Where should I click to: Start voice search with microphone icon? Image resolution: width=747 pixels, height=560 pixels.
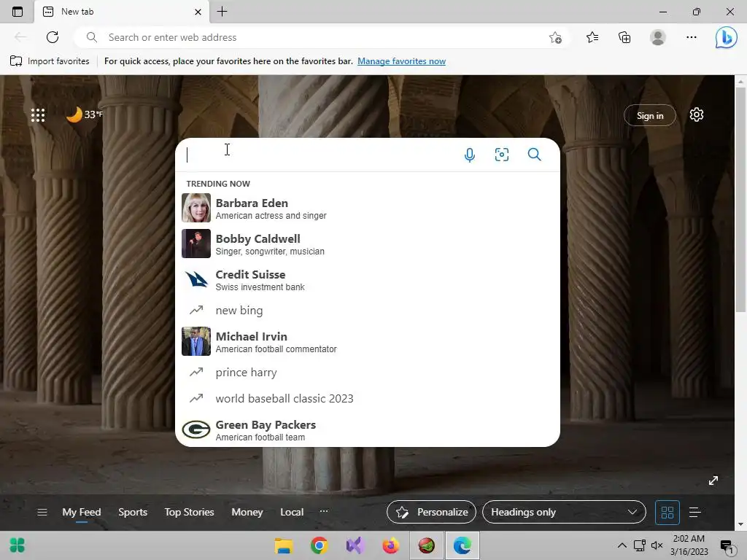pyautogui.click(x=469, y=155)
